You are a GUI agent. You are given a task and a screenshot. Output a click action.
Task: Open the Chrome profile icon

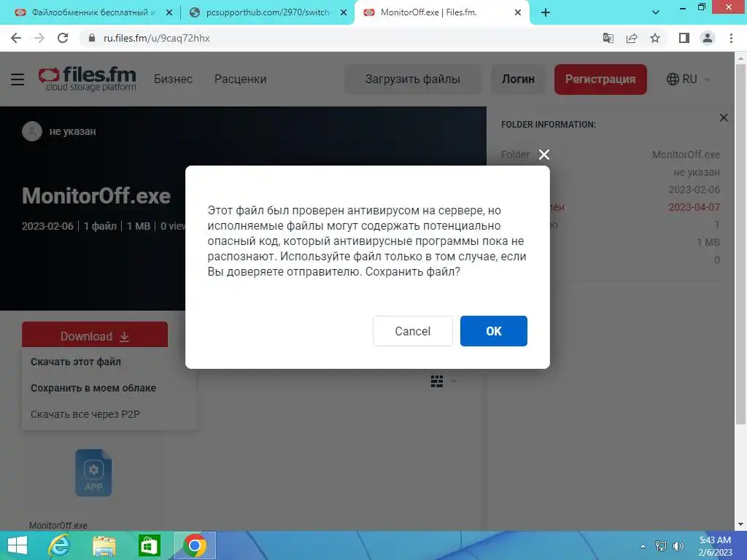click(x=708, y=38)
